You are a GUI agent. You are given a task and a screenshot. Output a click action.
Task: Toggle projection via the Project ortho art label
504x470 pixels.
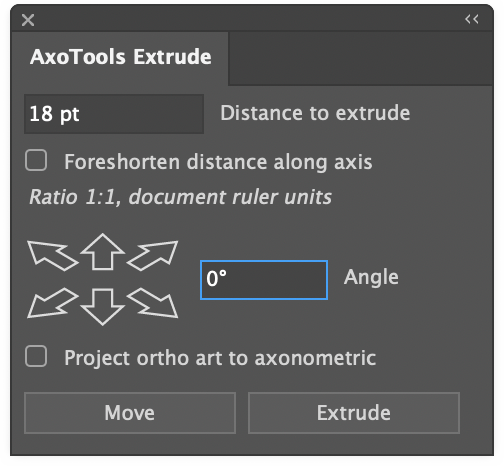click(x=220, y=358)
